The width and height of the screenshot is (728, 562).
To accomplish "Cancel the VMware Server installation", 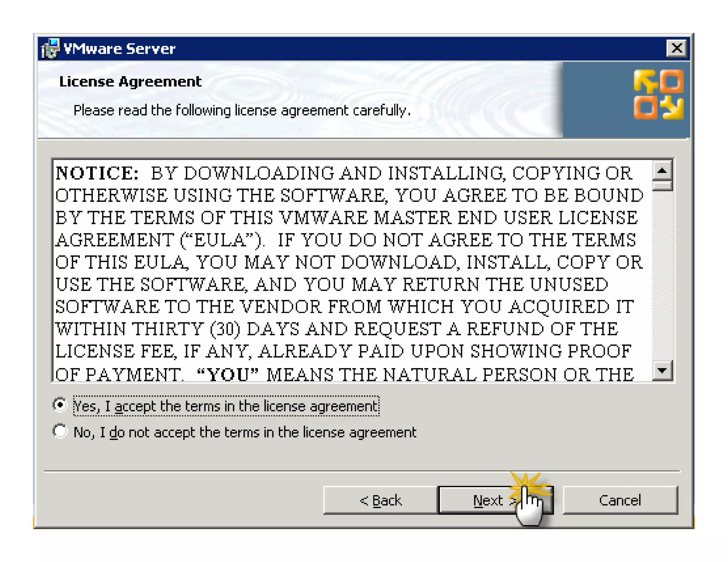I will 620,500.
